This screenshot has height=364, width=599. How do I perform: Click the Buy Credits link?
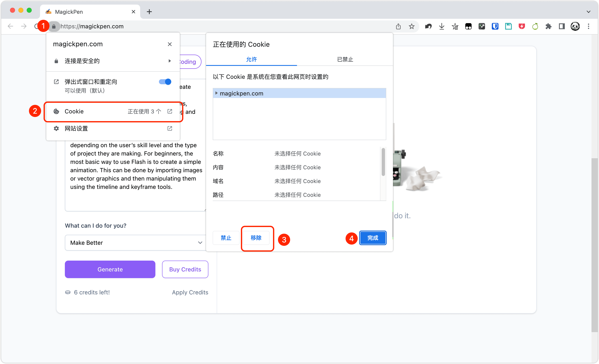pyautogui.click(x=185, y=269)
